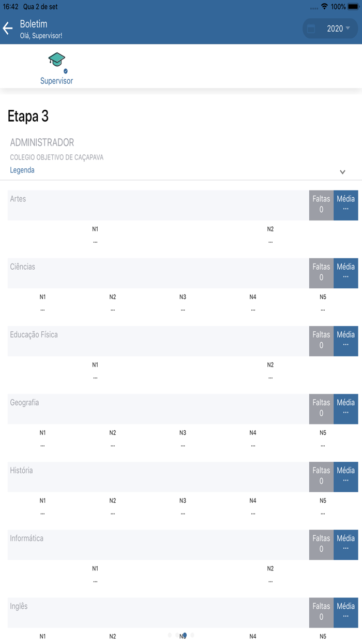This screenshot has height=644, width=362.
Task: Open the 2020 year dropdown
Action: (x=339, y=29)
